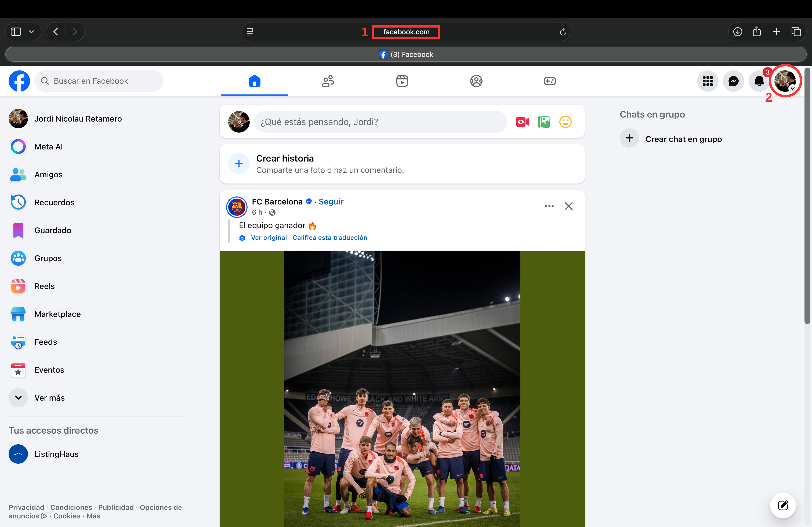Viewport: 812px width, 527px height.
Task: Switch to the Gaming tab in top navigation
Action: pyautogui.click(x=550, y=81)
